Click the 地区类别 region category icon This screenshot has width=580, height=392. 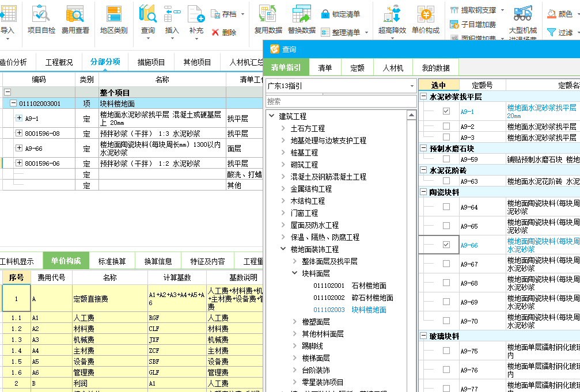click(x=114, y=14)
